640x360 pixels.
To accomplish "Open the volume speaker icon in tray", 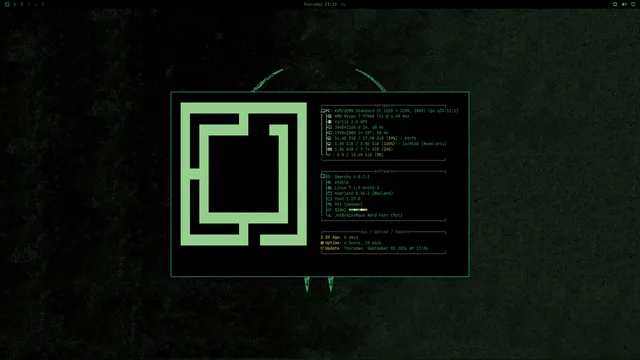I will point(624,4).
